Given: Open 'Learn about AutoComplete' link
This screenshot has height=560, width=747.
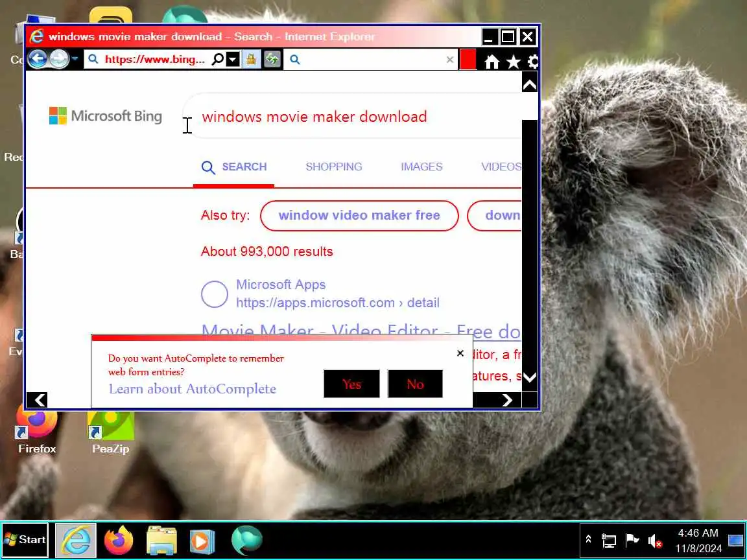Looking at the screenshot, I should 193,389.
